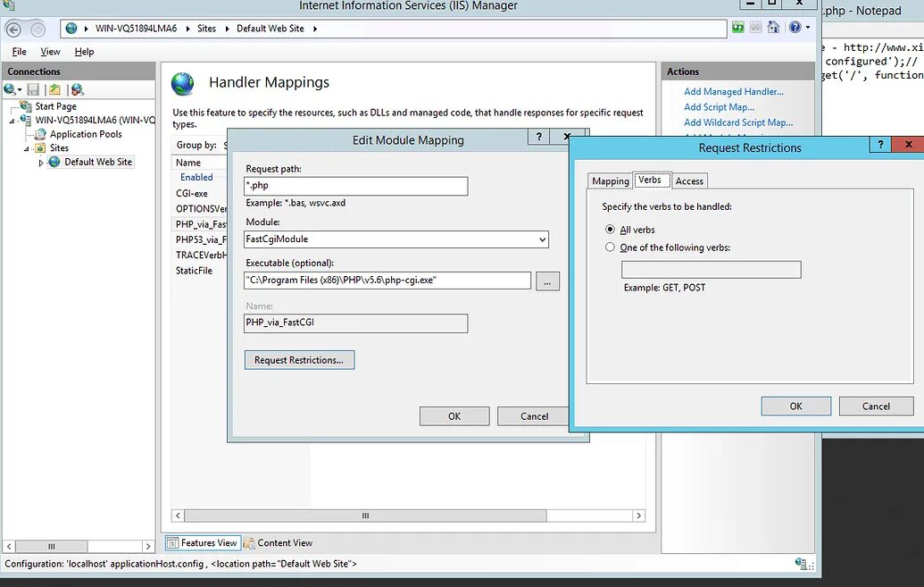This screenshot has width=924, height=587.
Task: Open the New Connection dropdown arrow in Connections
Action: point(20,90)
